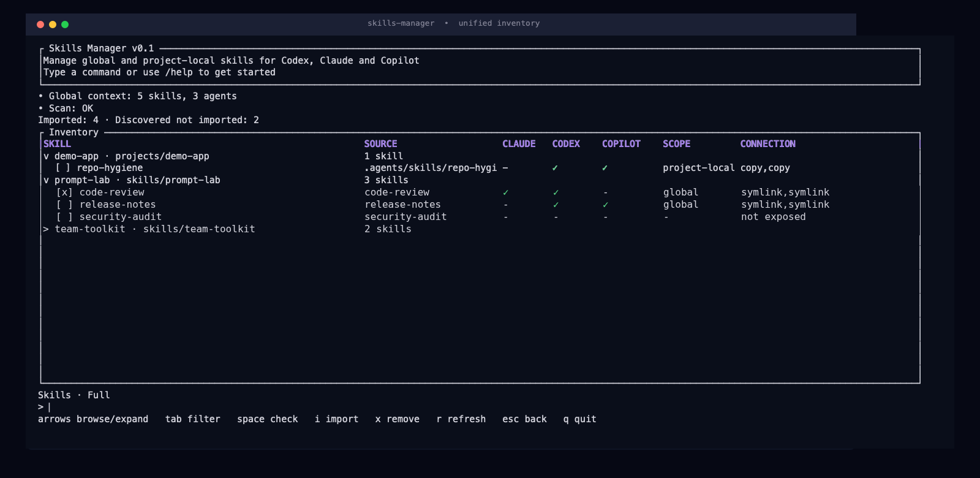Click the SKILL column header
The width and height of the screenshot is (980, 478).
tap(57, 144)
